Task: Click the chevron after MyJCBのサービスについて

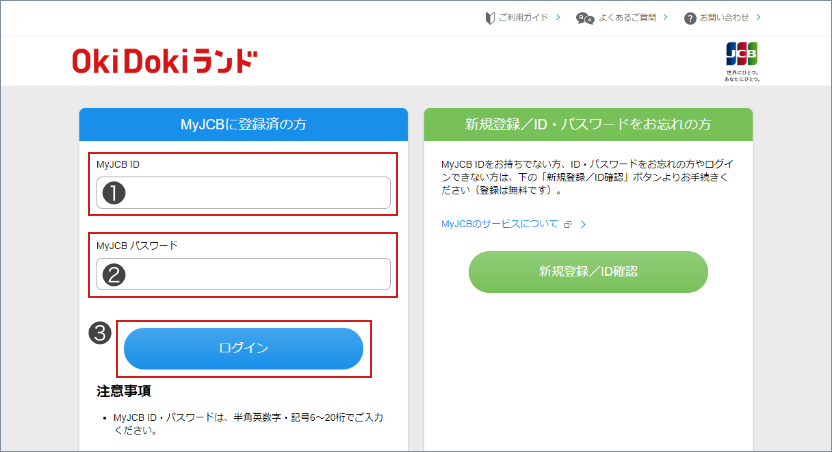Action: [583, 224]
